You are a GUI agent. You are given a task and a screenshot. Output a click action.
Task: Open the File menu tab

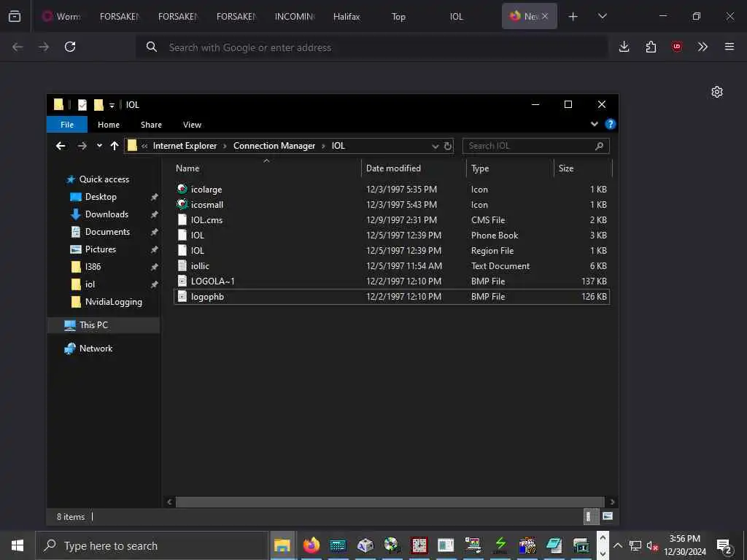67,124
